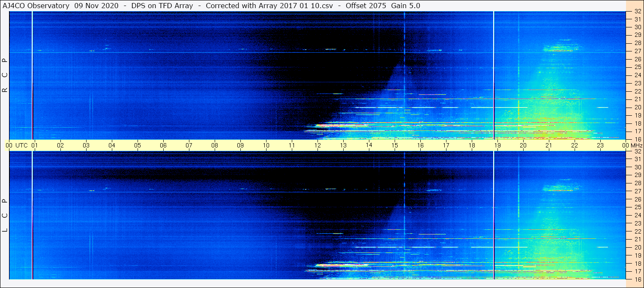Click the 23 MHz tick of LCP panel

(637, 223)
